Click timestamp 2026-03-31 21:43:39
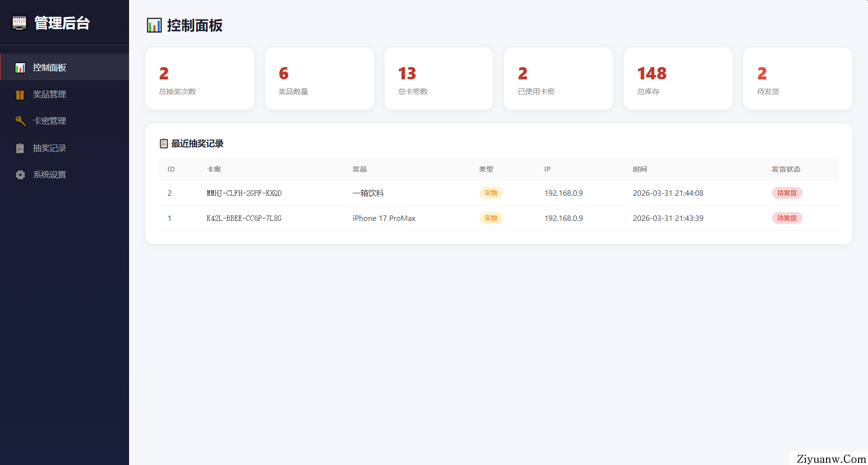The width and height of the screenshot is (868, 465). pyautogui.click(x=668, y=218)
